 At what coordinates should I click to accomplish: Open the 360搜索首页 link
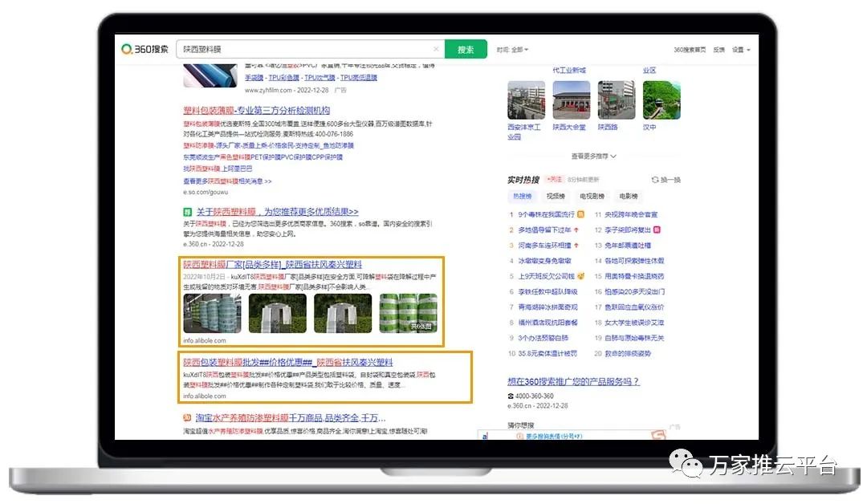(690, 50)
